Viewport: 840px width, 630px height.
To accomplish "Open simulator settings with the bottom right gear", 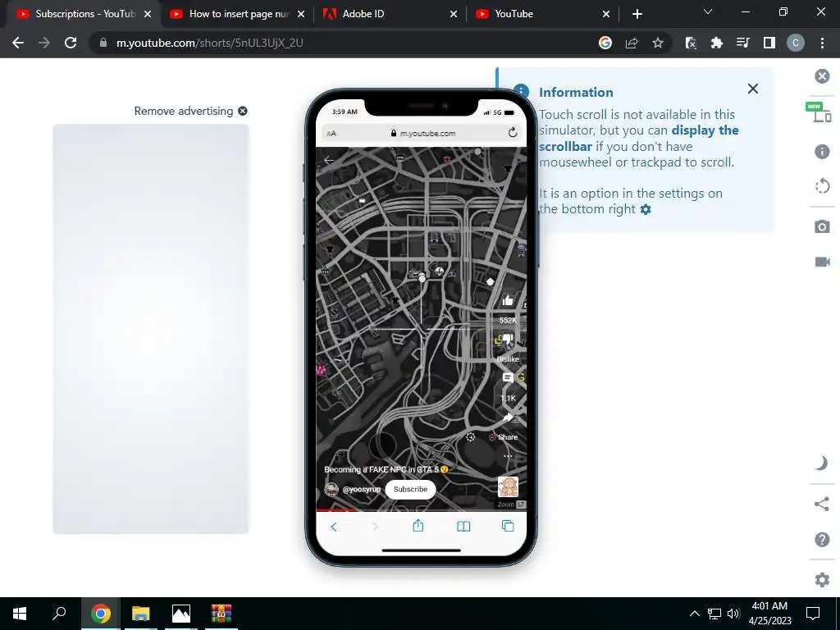I will pos(822,580).
